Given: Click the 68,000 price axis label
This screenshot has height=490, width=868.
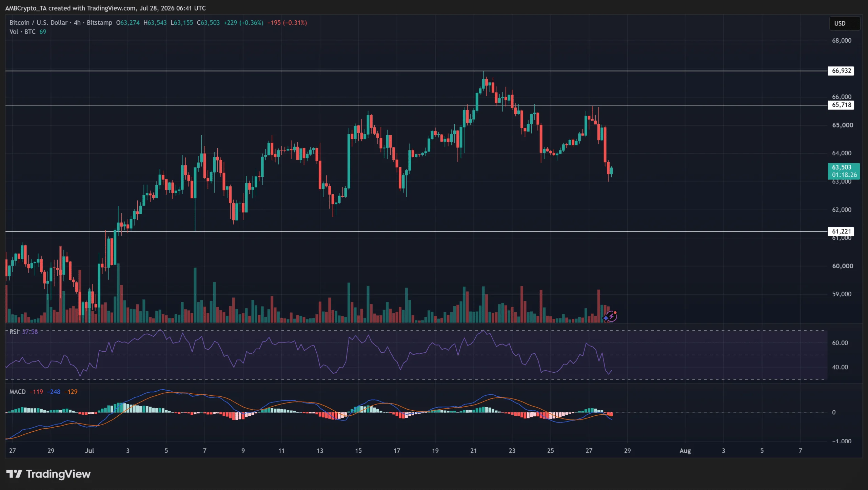Looking at the screenshot, I should [842, 41].
